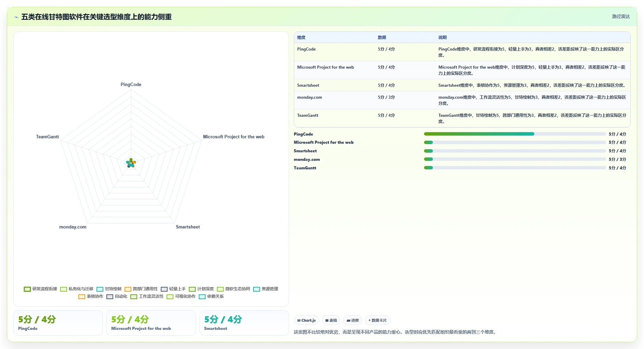The width and height of the screenshot is (644, 349).
Task: Toggle the 可视化协作 legend entry
Action: (x=181, y=296)
